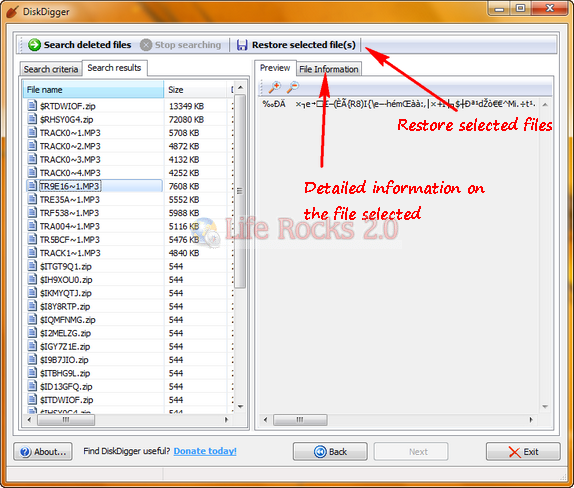Open the About... dialog
Viewport: 574px width, 488px height.
coord(43,452)
